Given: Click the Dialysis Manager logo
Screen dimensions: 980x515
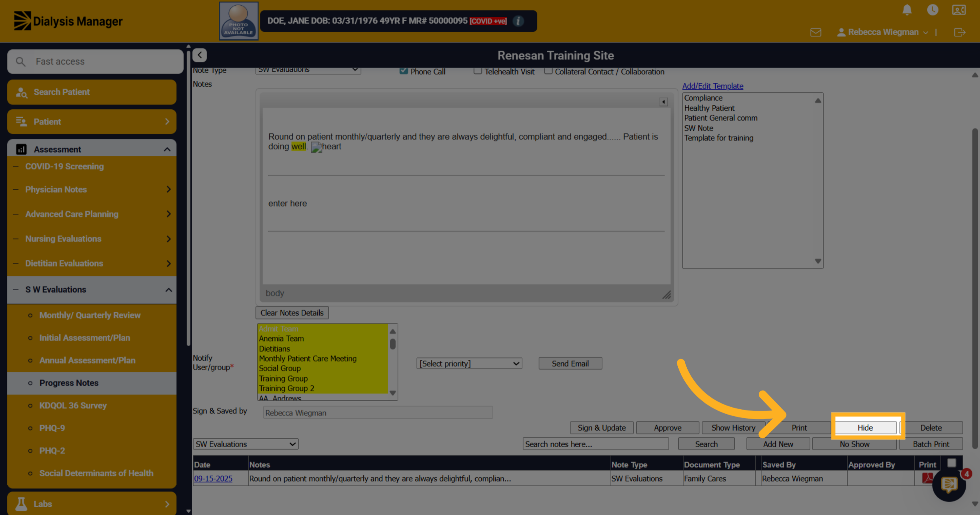Looking at the screenshot, I should click(x=68, y=21).
